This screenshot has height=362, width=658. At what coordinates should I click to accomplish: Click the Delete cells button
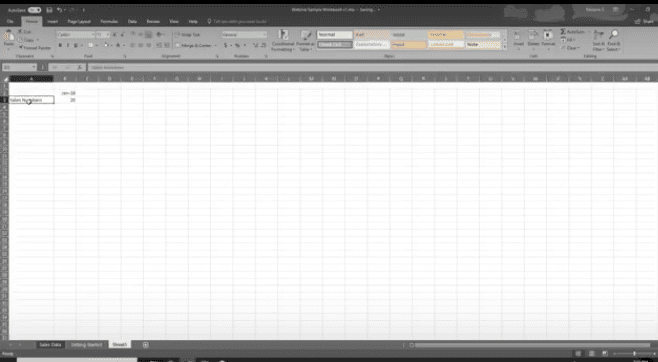click(x=533, y=39)
